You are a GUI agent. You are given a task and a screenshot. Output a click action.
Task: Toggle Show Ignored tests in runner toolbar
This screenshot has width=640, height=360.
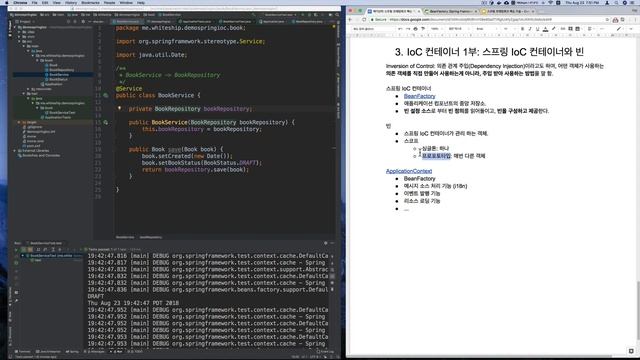(x=30, y=249)
